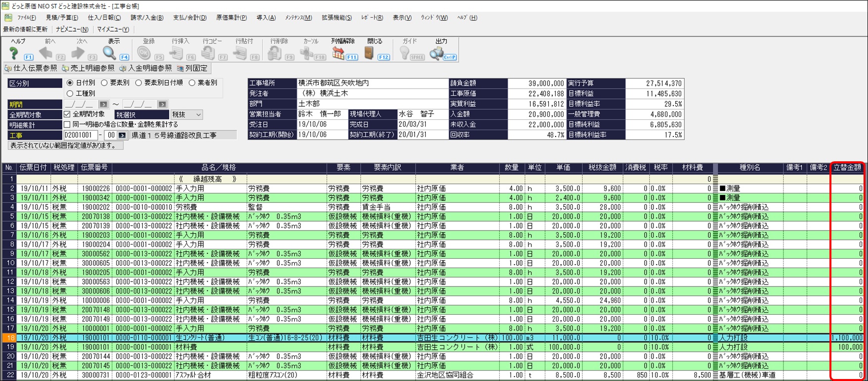Click the ヘルプ question mark icon (F1)

(14, 53)
